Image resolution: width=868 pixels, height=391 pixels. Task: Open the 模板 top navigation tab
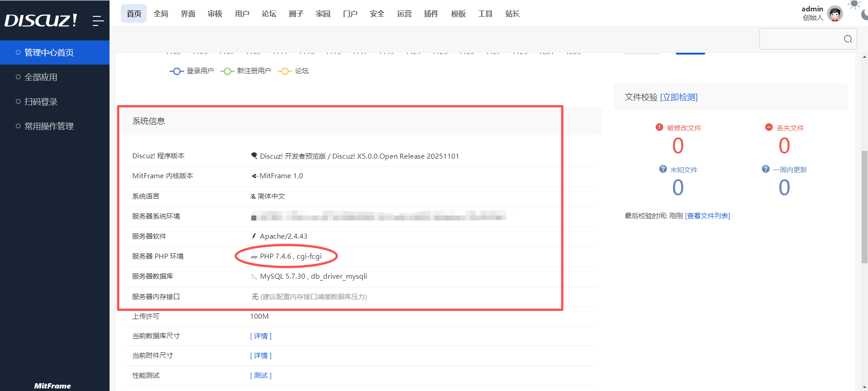tap(459, 14)
